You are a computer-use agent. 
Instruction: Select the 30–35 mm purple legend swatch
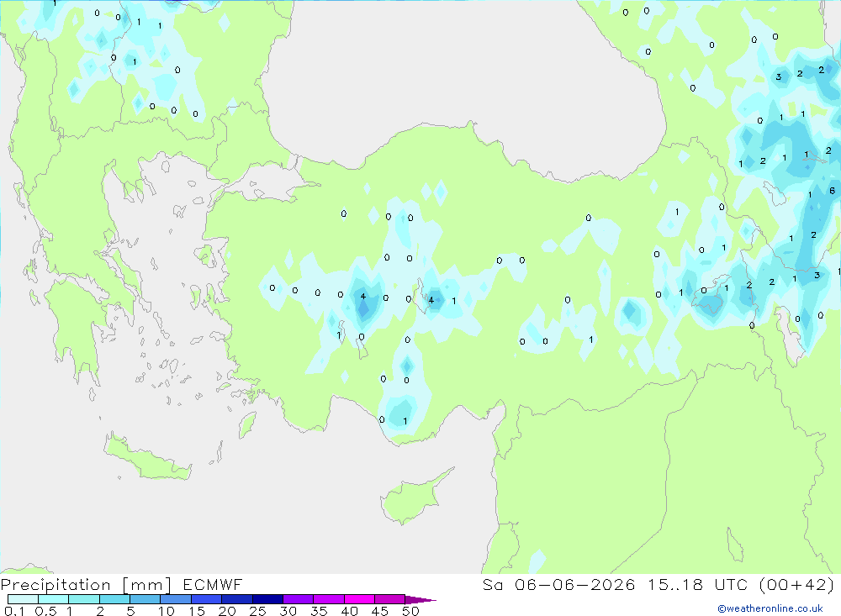[x=299, y=599]
